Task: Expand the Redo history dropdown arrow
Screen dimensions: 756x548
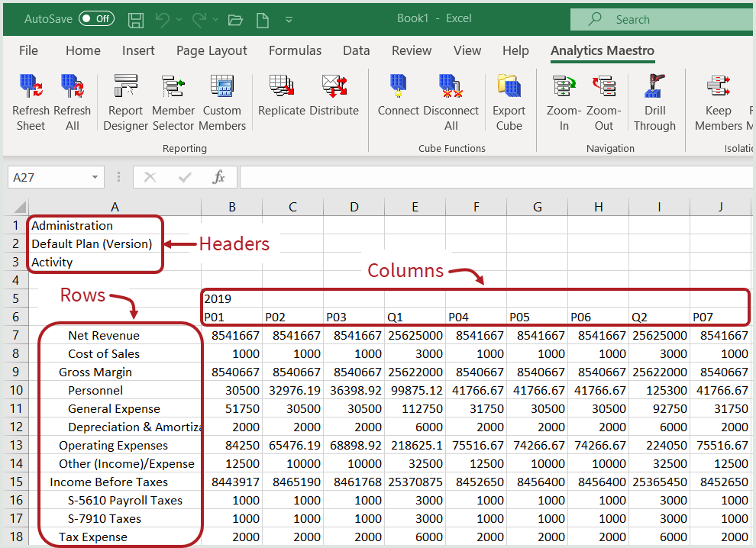Action: pos(215,20)
